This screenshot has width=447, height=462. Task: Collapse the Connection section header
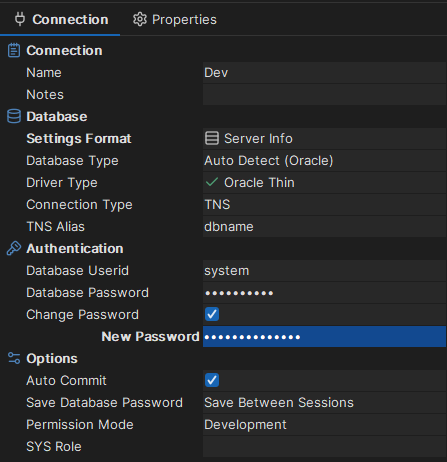pyautogui.click(x=64, y=50)
